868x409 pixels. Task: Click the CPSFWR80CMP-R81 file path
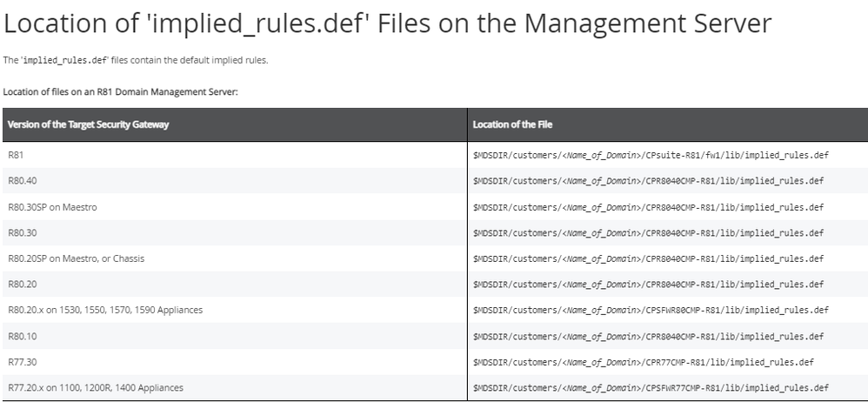coord(651,310)
